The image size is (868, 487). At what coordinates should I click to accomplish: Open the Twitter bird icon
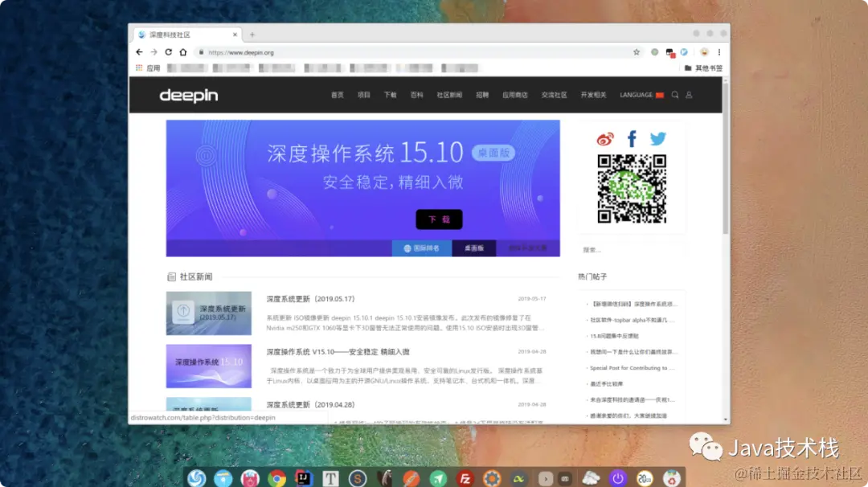(657, 138)
